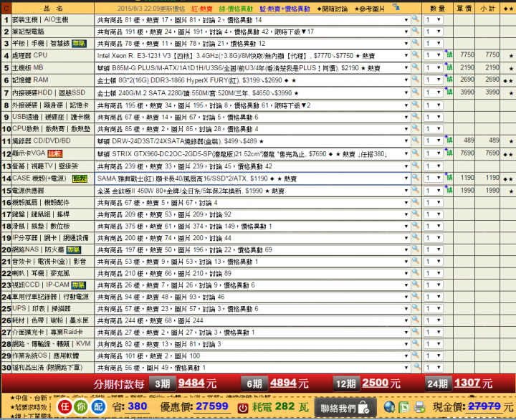Click the 7750 unit price for CPU
Screen dimensions: 516x420
coord(467,54)
